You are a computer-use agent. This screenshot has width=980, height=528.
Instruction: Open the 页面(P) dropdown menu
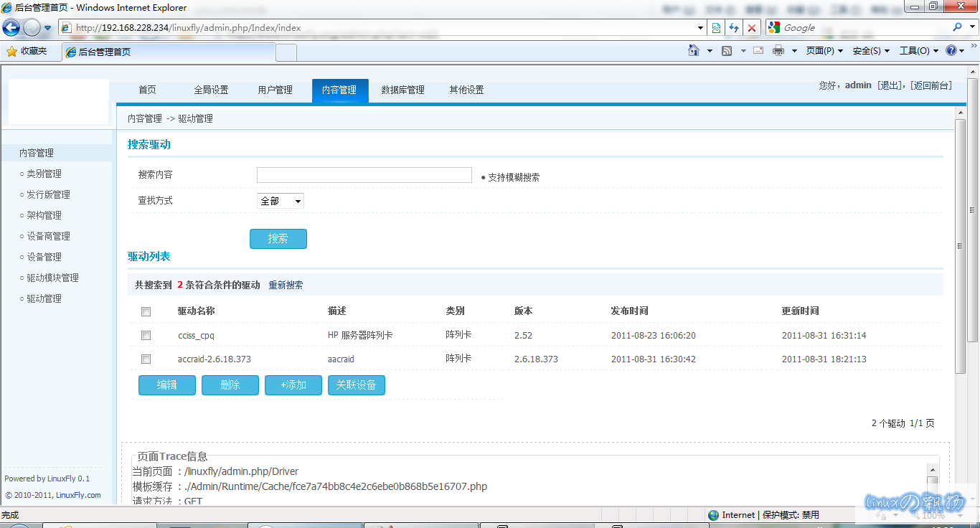824,51
